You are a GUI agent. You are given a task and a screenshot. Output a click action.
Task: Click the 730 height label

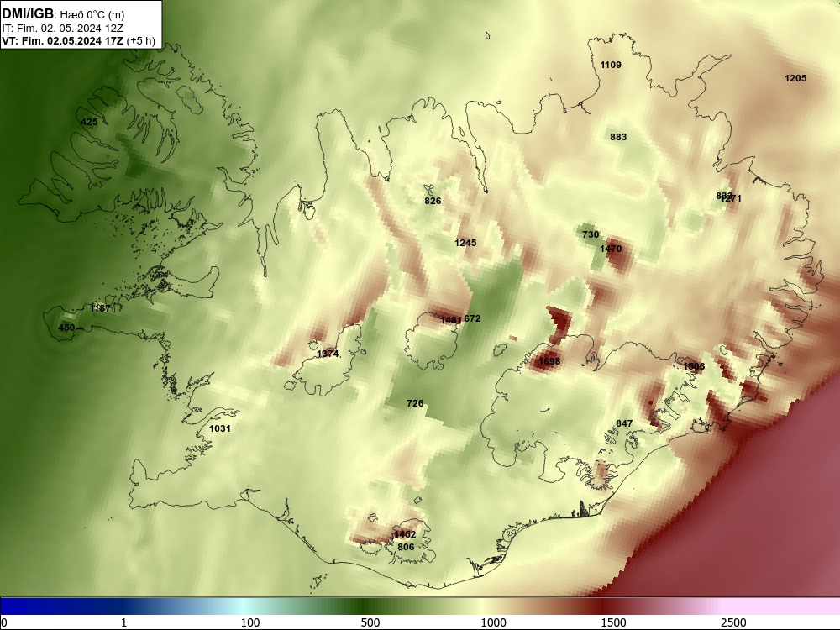point(591,234)
